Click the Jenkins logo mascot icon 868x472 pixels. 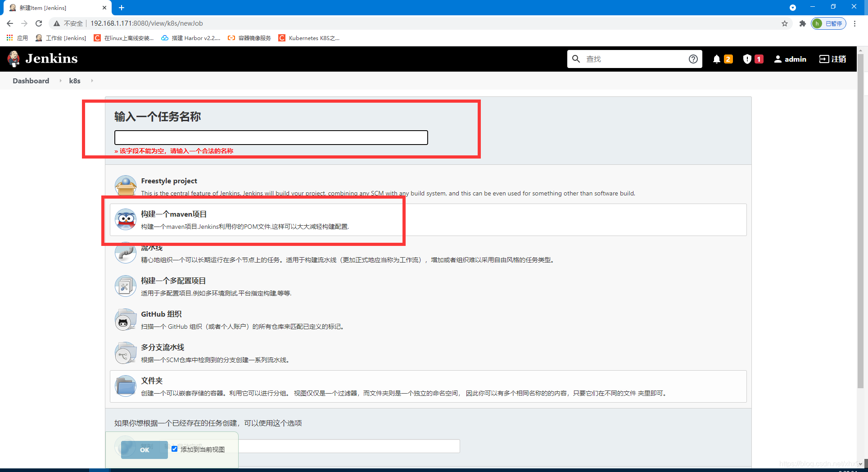tap(14, 59)
